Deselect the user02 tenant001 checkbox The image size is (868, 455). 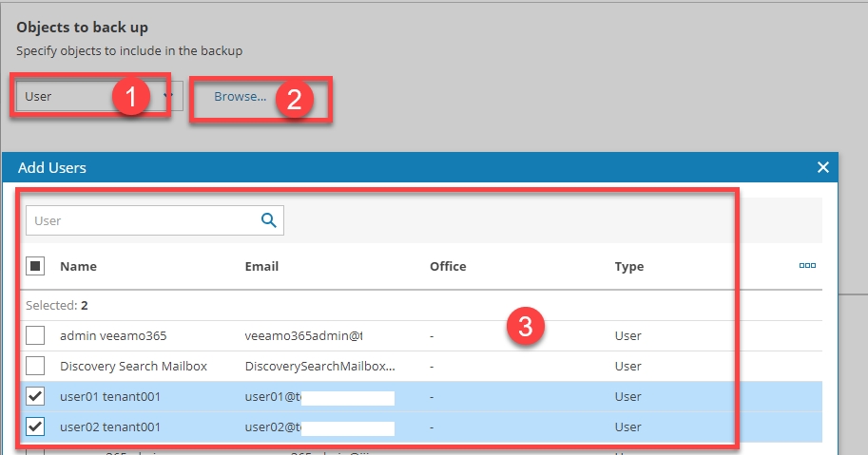[x=34, y=427]
